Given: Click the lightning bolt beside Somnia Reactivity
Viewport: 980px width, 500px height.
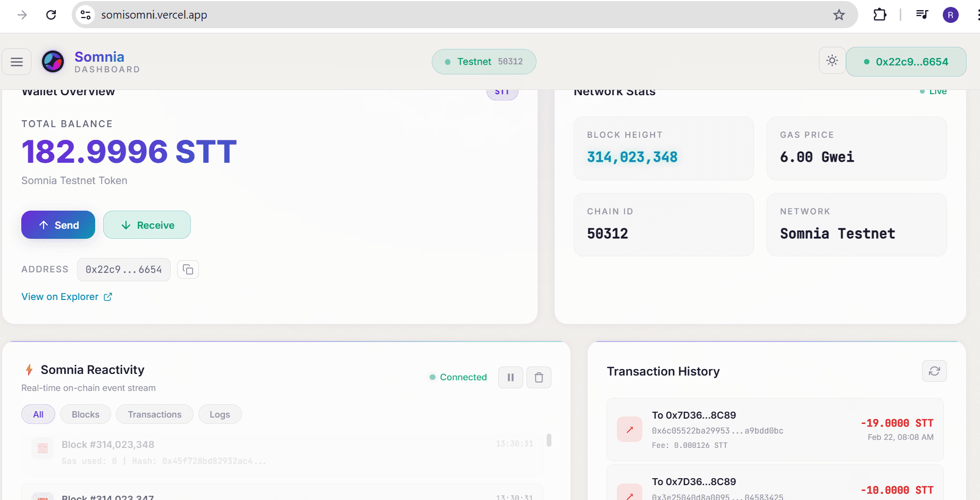Looking at the screenshot, I should click(29, 369).
